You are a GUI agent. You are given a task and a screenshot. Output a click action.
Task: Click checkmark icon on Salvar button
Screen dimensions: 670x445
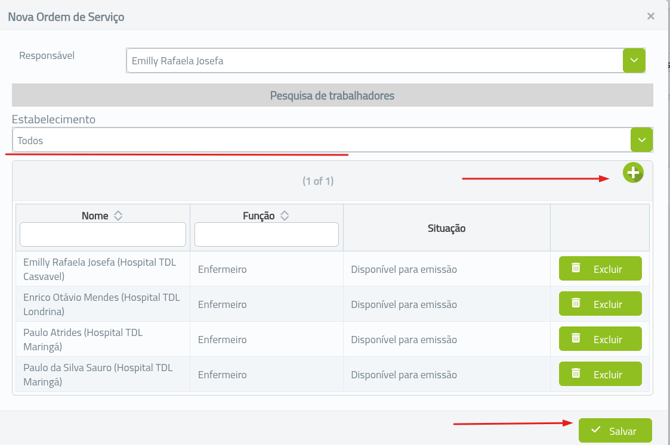click(596, 430)
